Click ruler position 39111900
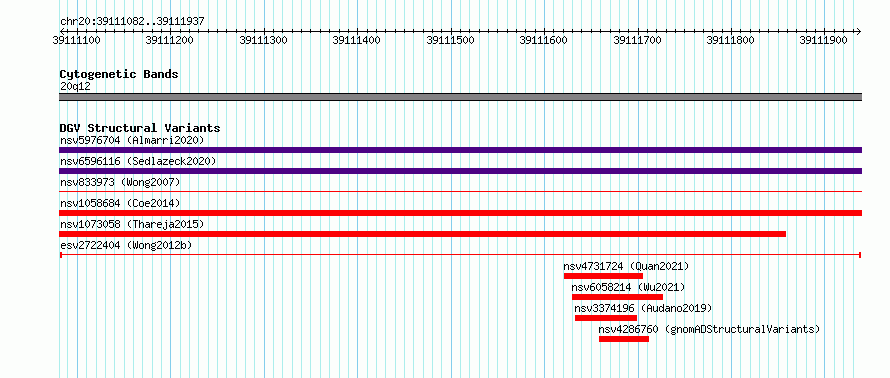 tap(824, 40)
